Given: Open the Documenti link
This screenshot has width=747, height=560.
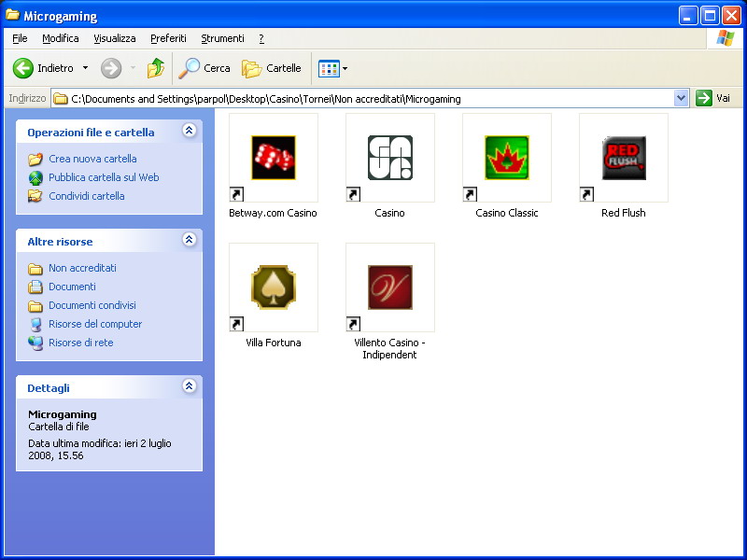Looking at the screenshot, I should pyautogui.click(x=73, y=287).
